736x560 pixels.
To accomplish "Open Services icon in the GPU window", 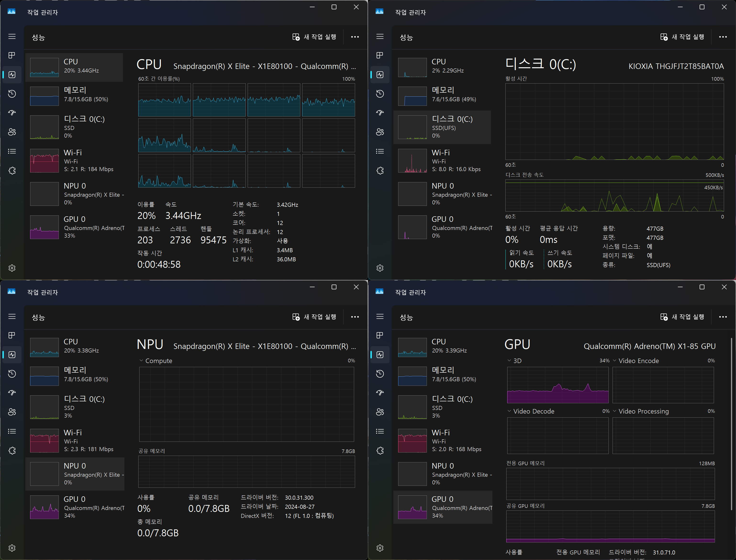I will [380, 451].
